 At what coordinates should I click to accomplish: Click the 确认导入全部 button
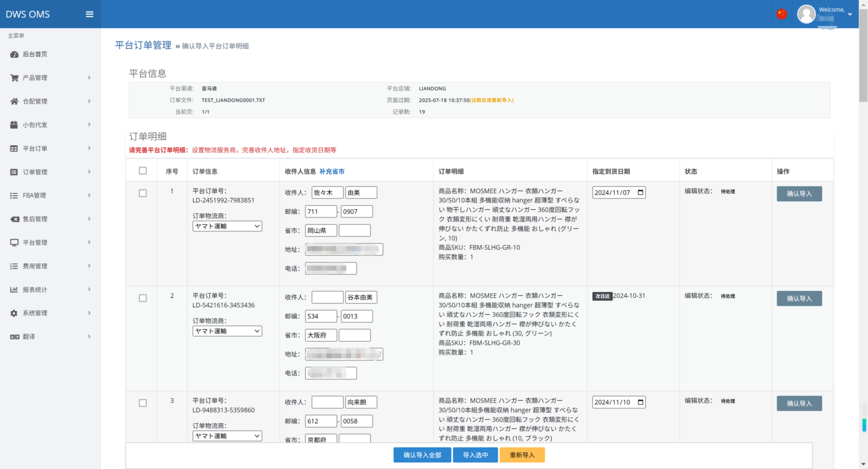tap(422, 455)
